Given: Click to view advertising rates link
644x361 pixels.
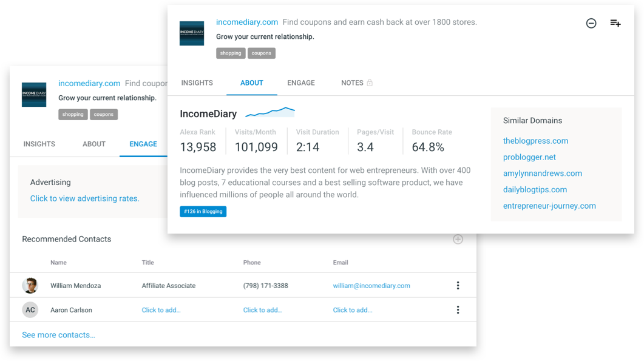Looking at the screenshot, I should [x=84, y=198].
